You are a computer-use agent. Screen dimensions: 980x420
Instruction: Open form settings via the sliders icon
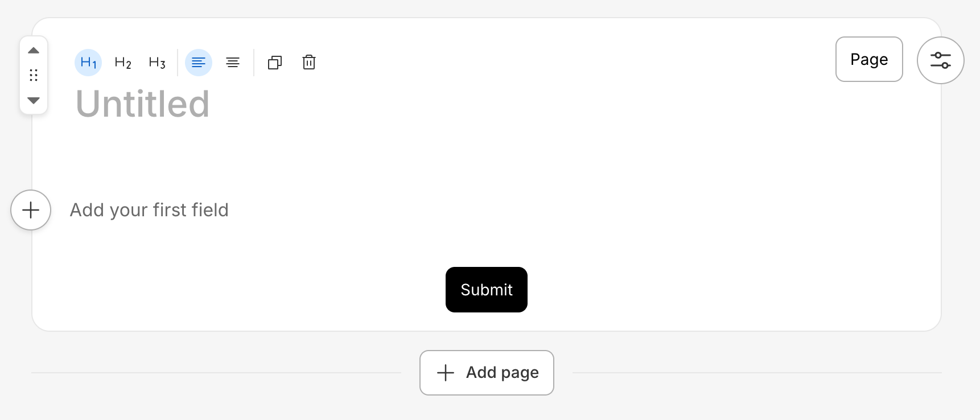pyautogui.click(x=940, y=60)
